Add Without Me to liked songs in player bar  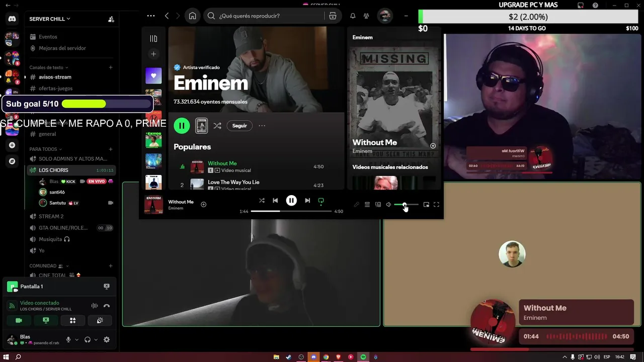(204, 205)
